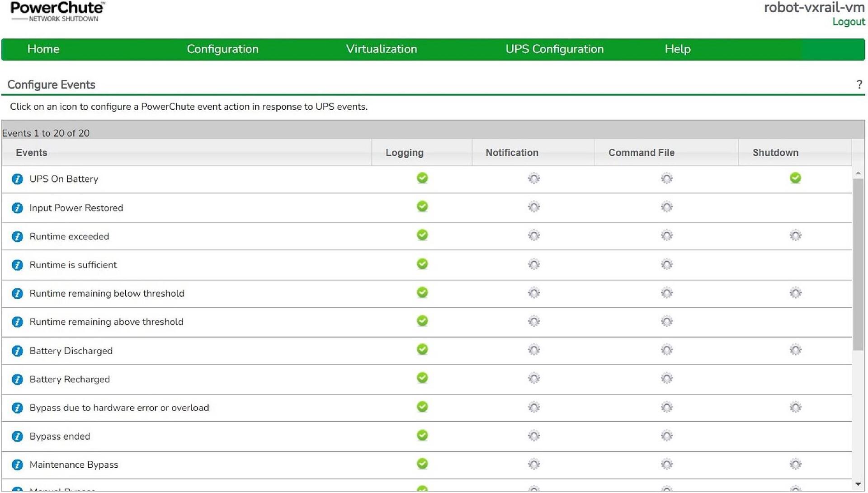
Task: Click the question mark help for Configure Events
Action: [859, 85]
